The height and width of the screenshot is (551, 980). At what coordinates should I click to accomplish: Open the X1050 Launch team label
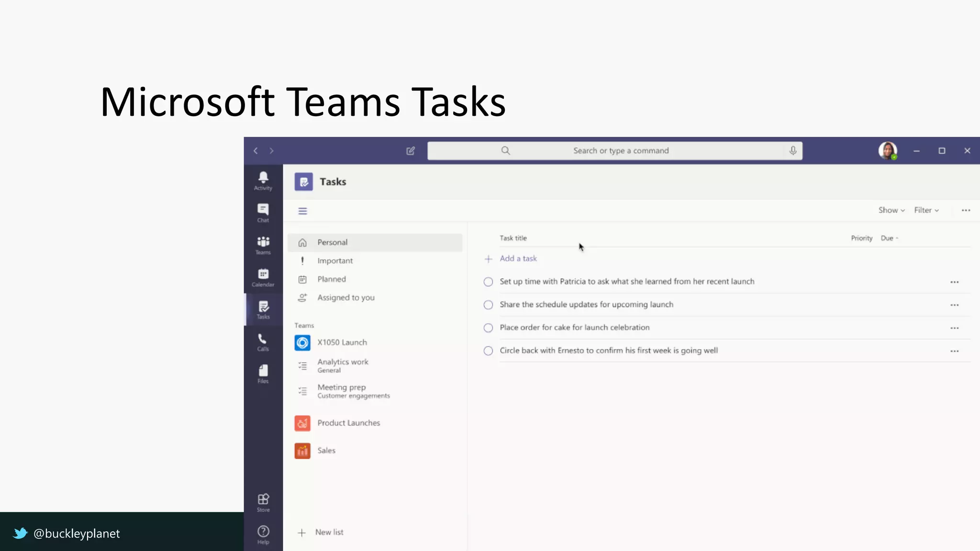click(342, 342)
